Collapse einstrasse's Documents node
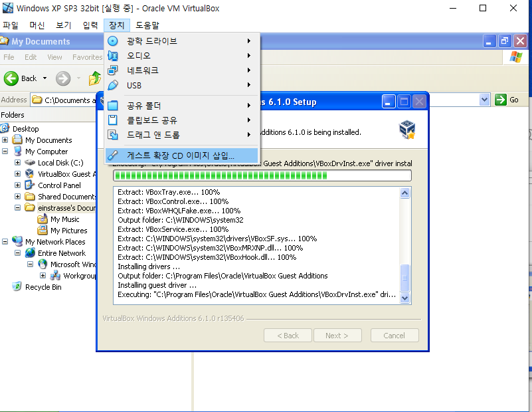This screenshot has width=532, height=412. [x=18, y=207]
